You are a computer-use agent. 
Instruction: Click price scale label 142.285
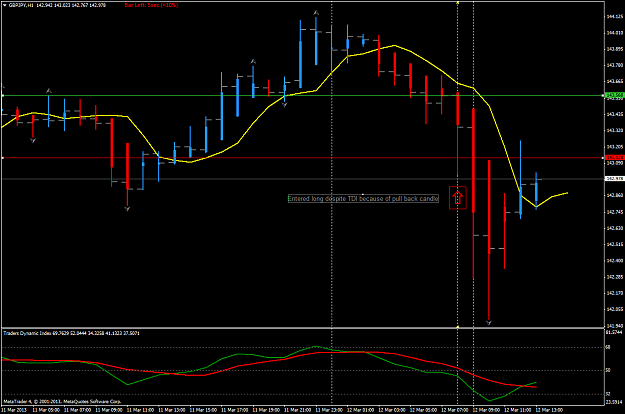click(x=615, y=277)
